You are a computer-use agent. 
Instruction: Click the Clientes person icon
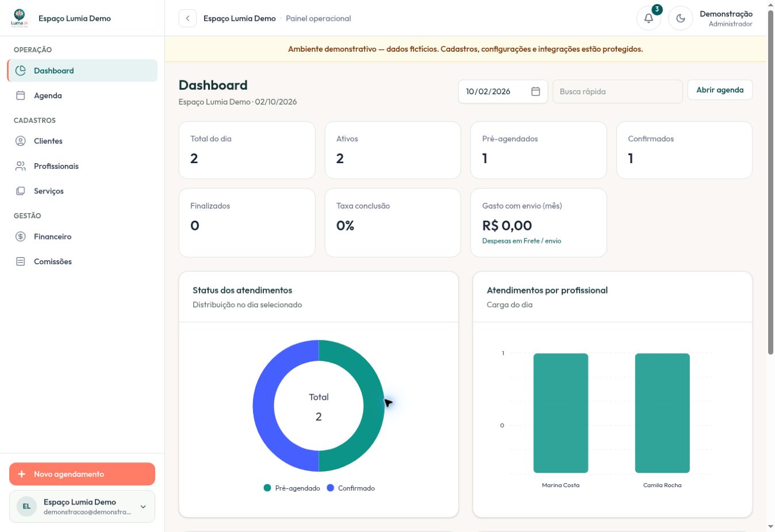point(21,141)
